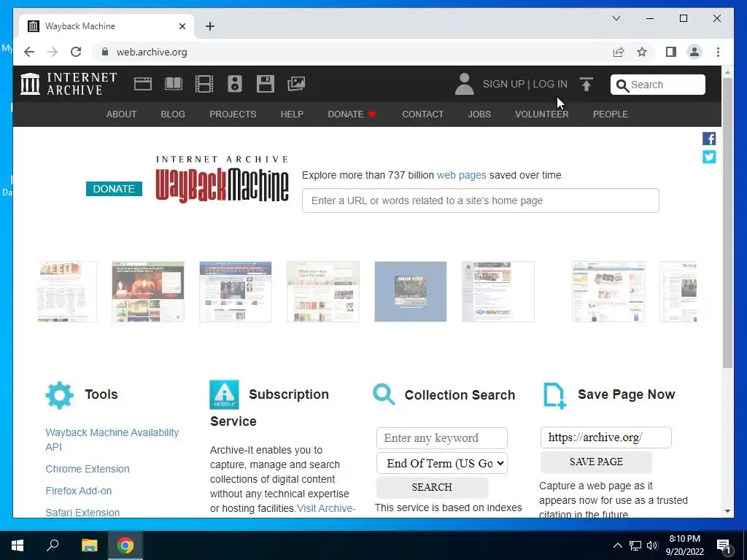747x560 pixels.
Task: Open the JOBS menu item
Action: tap(479, 114)
